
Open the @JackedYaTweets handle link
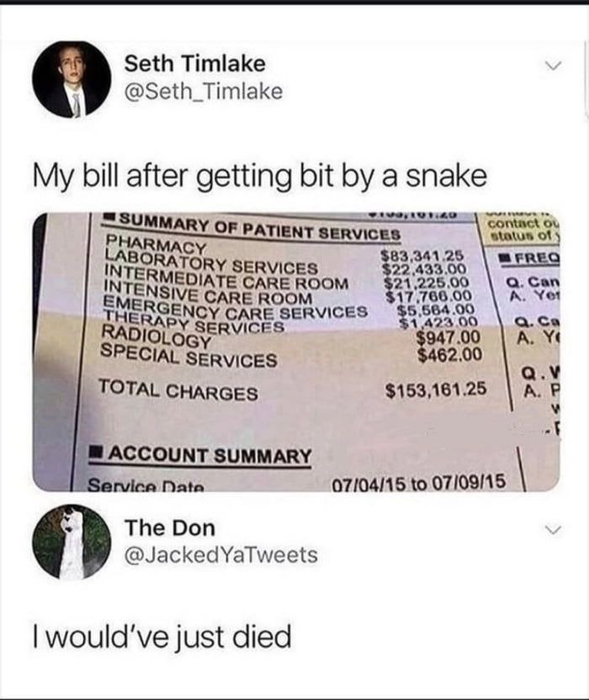[221, 555]
